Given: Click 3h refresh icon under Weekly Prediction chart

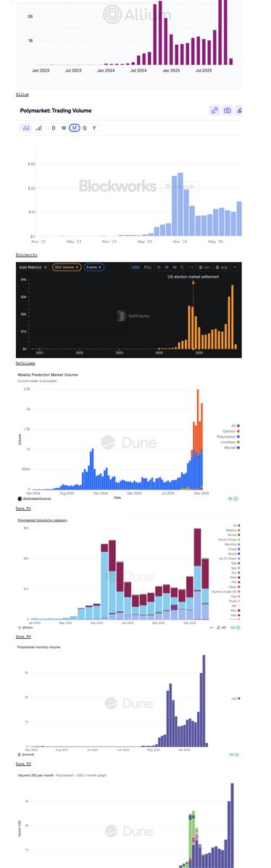Looking at the screenshot, I should point(233,498).
